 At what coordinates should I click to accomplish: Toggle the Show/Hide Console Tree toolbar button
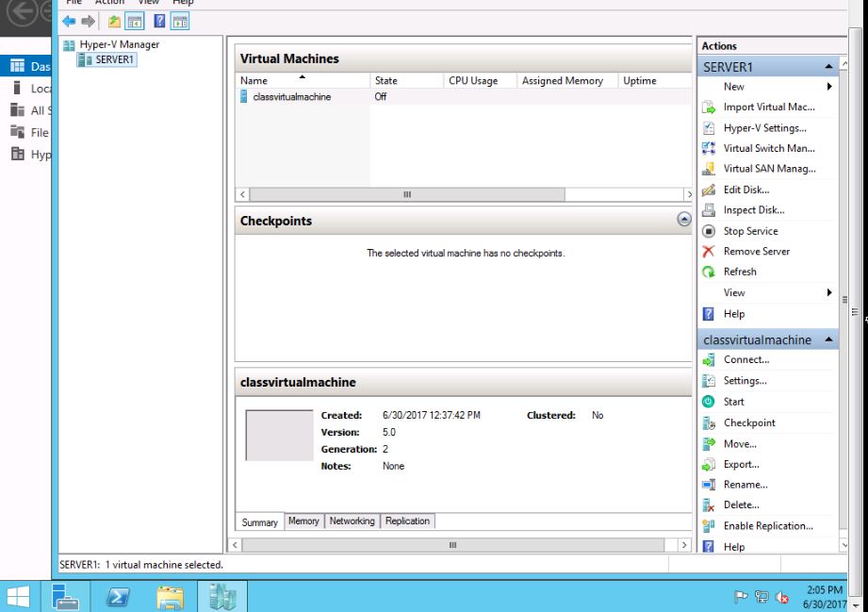click(134, 21)
